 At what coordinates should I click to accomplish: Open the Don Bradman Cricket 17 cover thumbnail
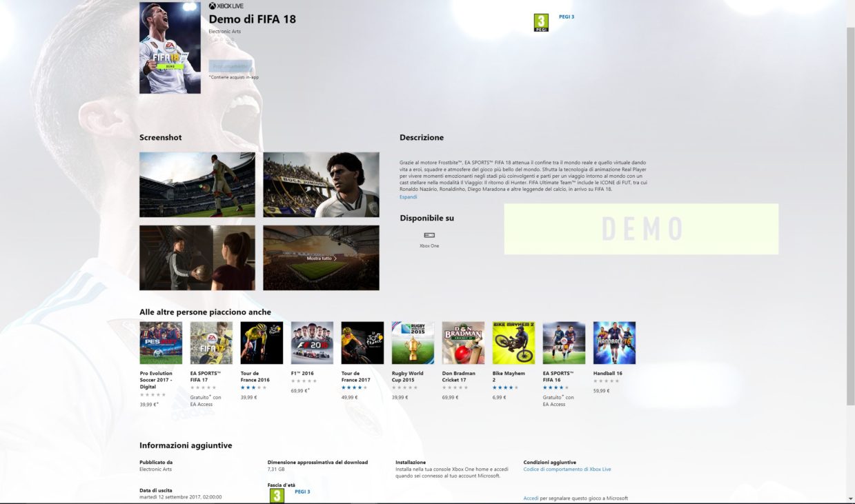[x=463, y=343]
